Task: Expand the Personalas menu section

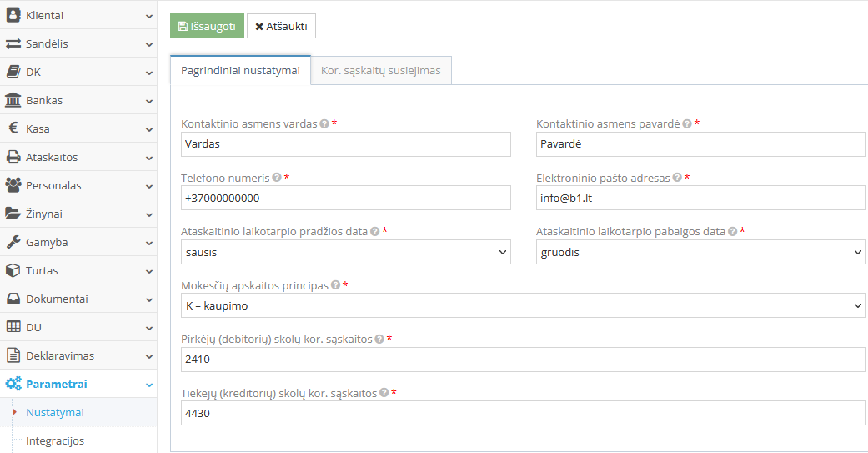Action: point(78,185)
